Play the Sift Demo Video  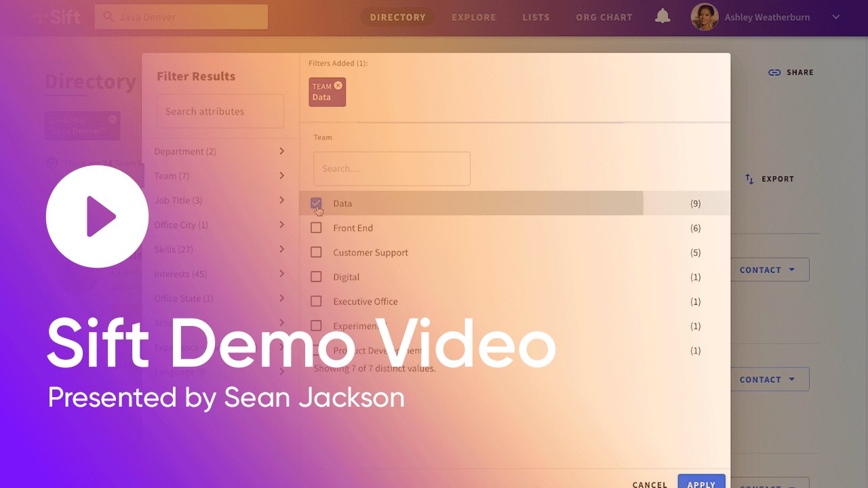(x=97, y=216)
